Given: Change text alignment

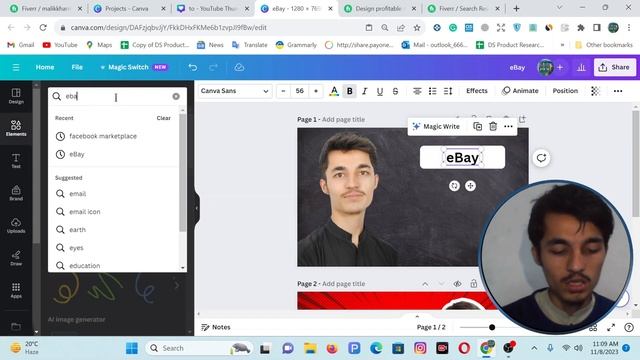Looking at the screenshot, I should pyautogui.click(x=417, y=91).
